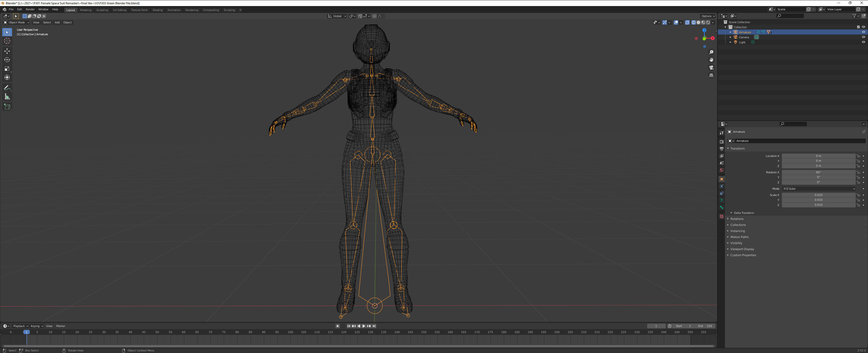Hide the Armature in outliner
The image size is (868, 353).
863,32
